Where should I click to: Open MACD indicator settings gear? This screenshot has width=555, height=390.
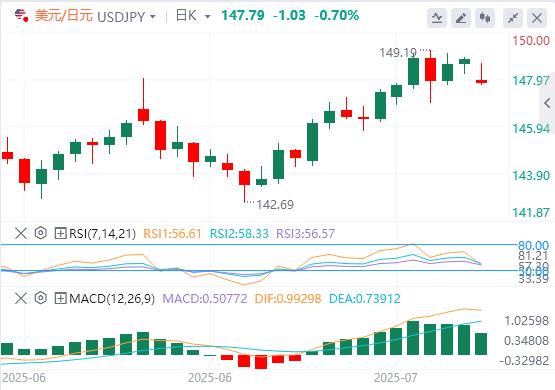click(x=41, y=298)
